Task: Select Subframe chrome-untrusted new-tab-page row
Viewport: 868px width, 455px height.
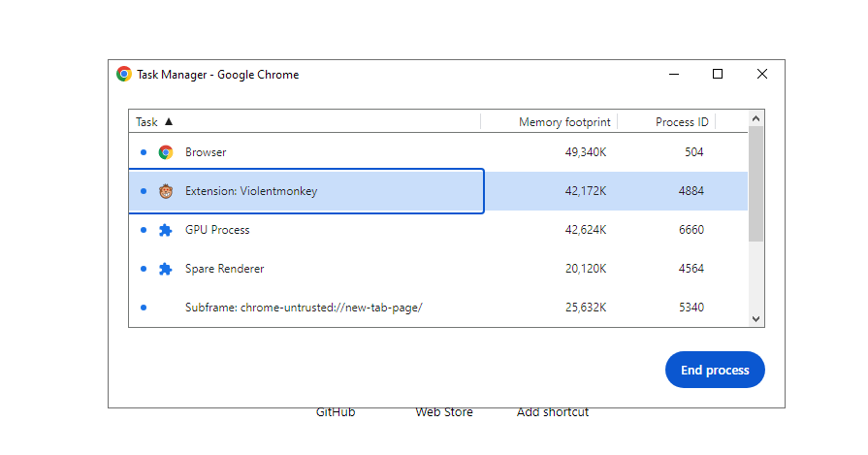Action: [437, 308]
